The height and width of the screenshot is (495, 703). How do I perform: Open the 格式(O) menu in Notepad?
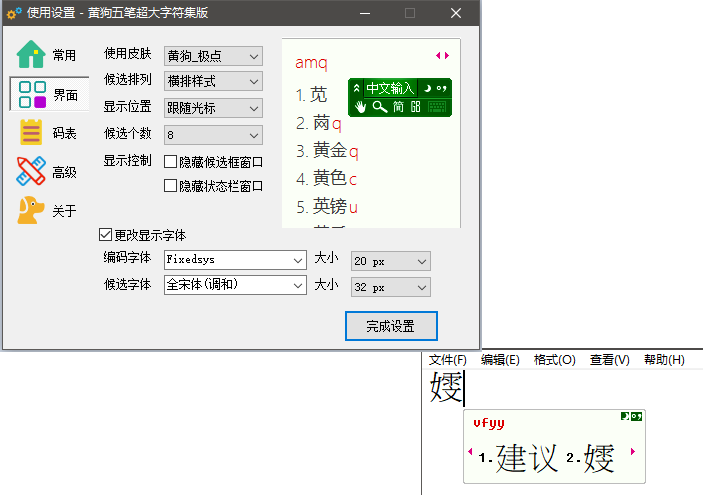click(554, 360)
